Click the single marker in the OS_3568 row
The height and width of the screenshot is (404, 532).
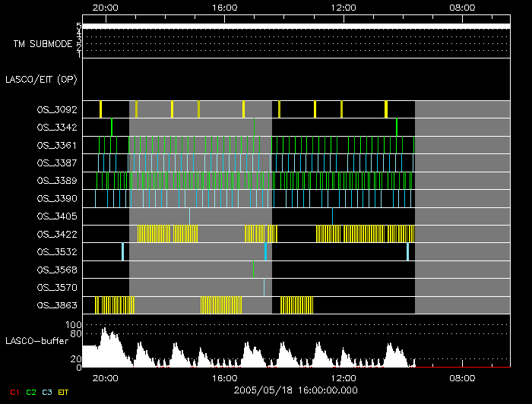[254, 270]
